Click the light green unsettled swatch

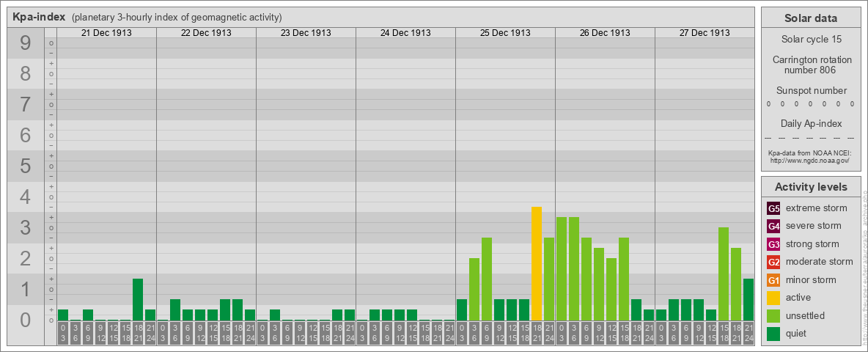[773, 316]
